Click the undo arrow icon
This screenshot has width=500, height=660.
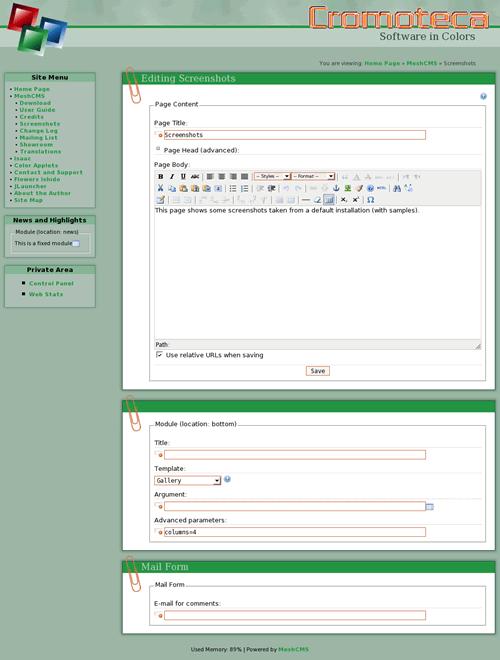(x=286, y=188)
